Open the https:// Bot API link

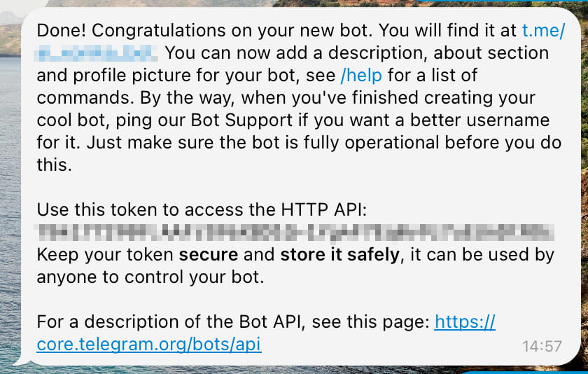[x=465, y=321]
